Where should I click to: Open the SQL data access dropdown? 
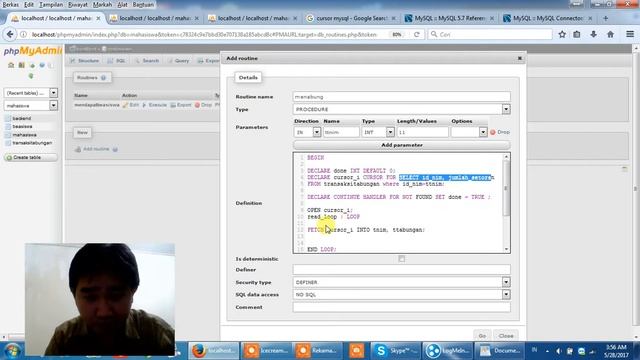click(506, 294)
